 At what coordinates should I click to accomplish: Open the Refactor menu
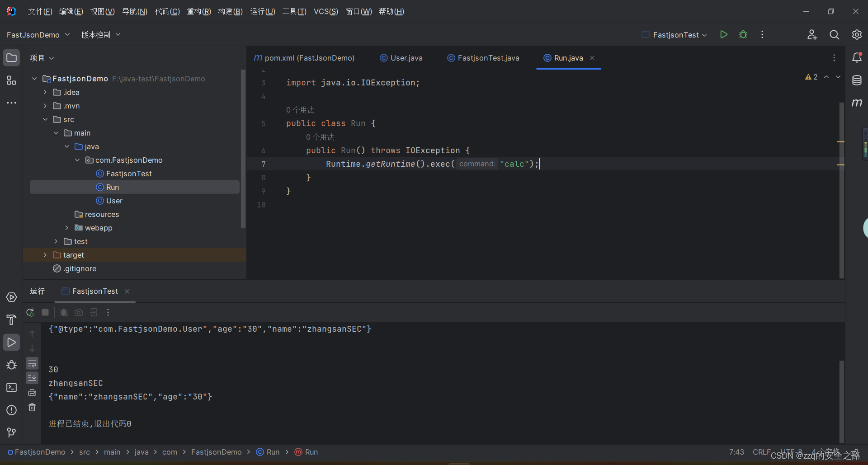199,11
